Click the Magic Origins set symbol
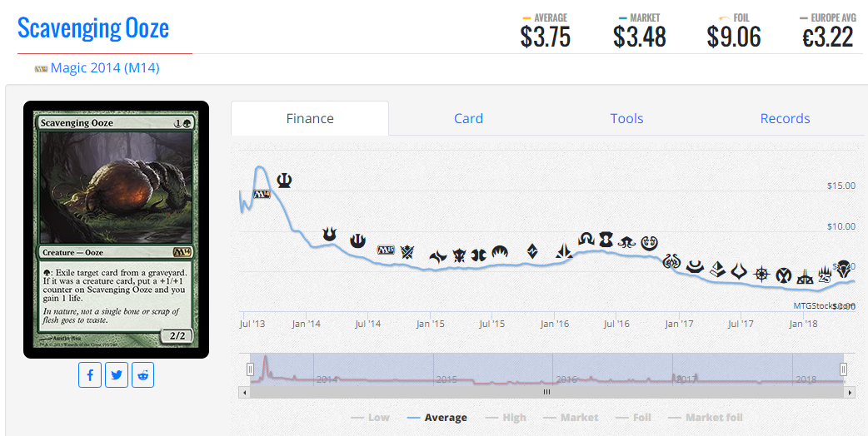Viewport: 868px width, 436px height. pyautogui.click(x=500, y=253)
